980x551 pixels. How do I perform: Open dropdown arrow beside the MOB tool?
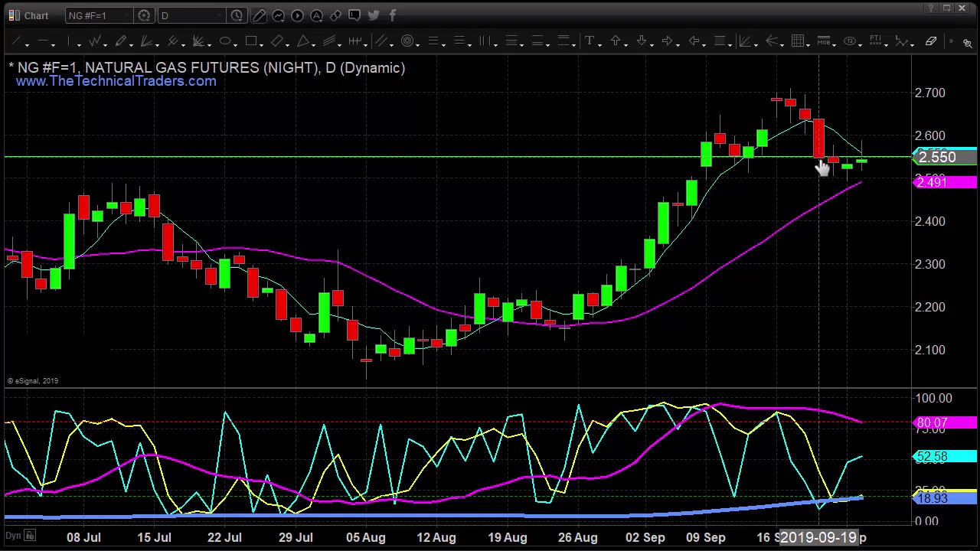pos(835,45)
